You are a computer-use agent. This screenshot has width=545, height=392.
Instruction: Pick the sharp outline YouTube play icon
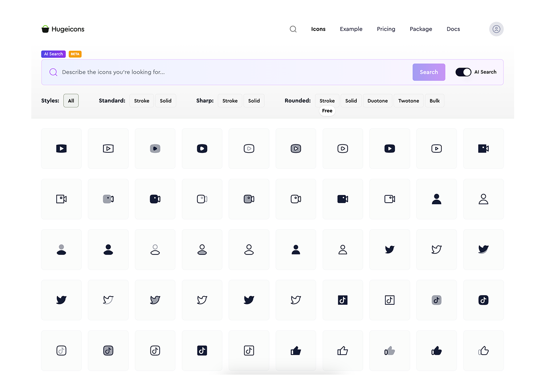coord(108,148)
